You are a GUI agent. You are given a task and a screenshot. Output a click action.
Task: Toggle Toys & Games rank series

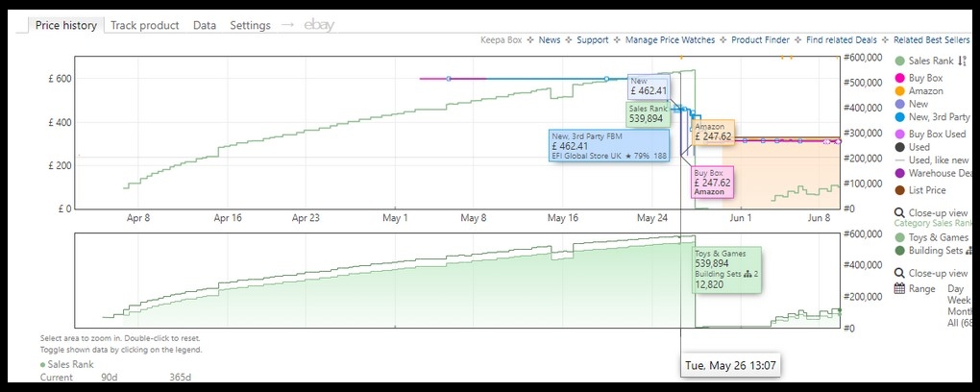[932, 237]
